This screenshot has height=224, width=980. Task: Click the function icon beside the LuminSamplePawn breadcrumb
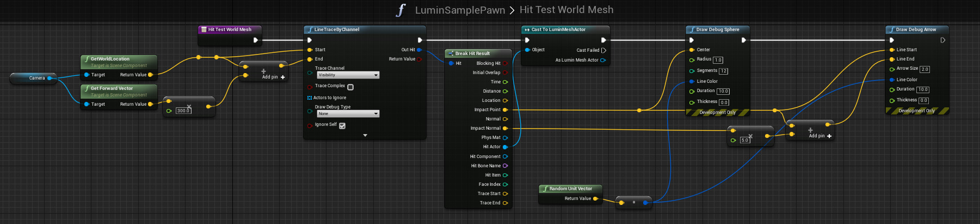[402, 10]
